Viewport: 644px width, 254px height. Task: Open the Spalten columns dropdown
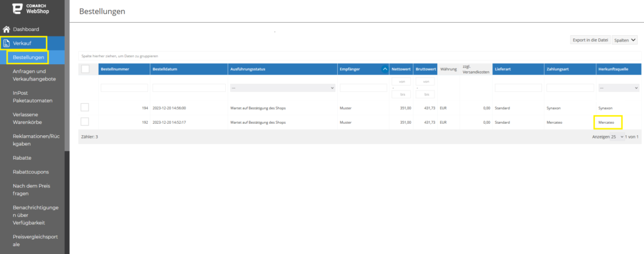point(625,40)
